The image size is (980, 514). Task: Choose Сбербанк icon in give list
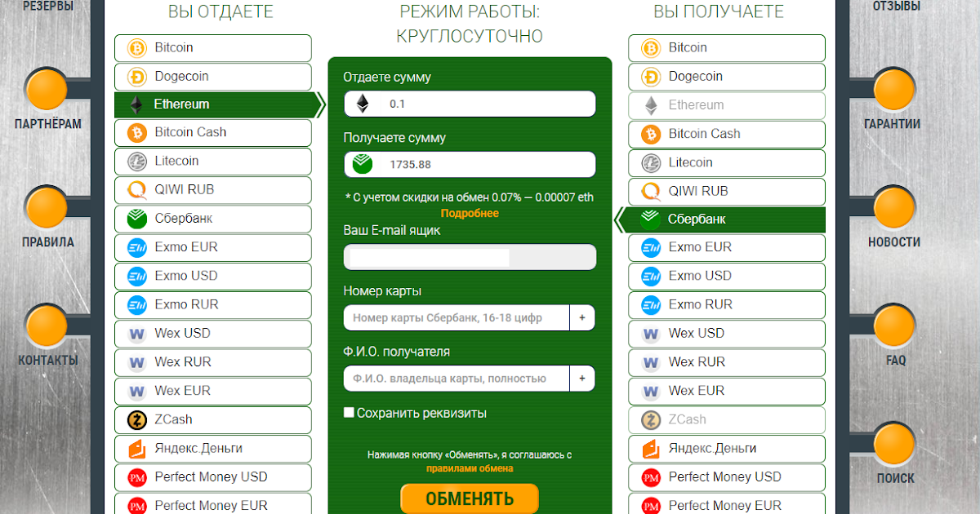[136, 219]
